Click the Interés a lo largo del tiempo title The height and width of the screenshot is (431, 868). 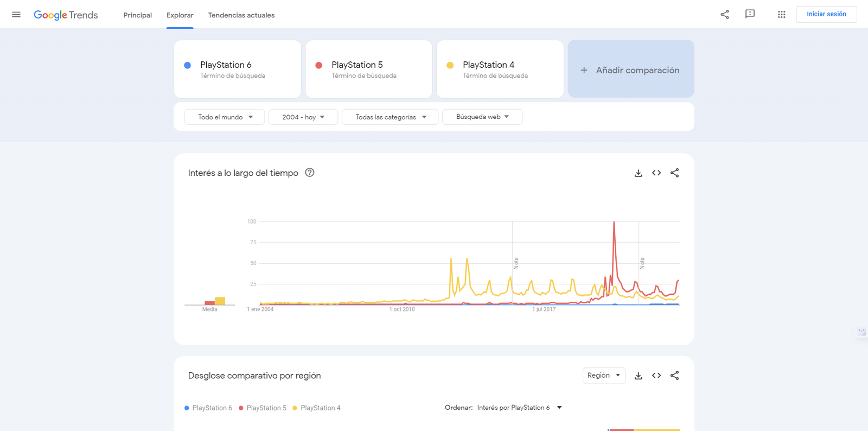point(243,173)
